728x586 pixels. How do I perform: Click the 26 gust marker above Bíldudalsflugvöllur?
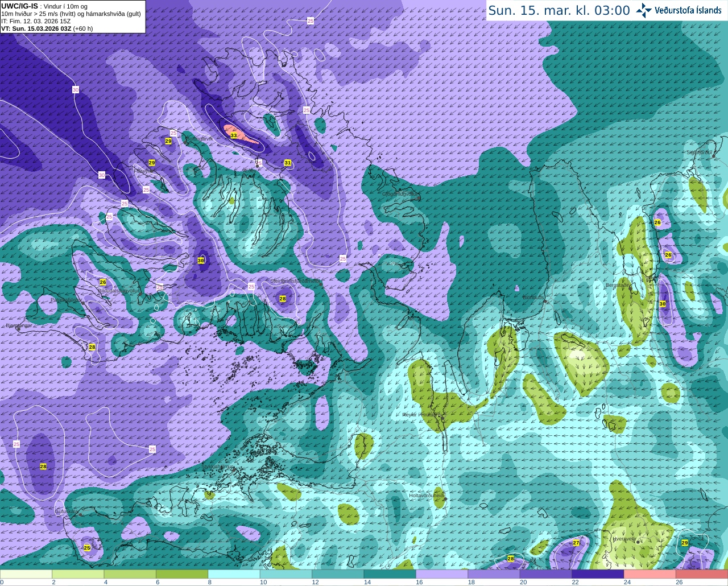(103, 282)
